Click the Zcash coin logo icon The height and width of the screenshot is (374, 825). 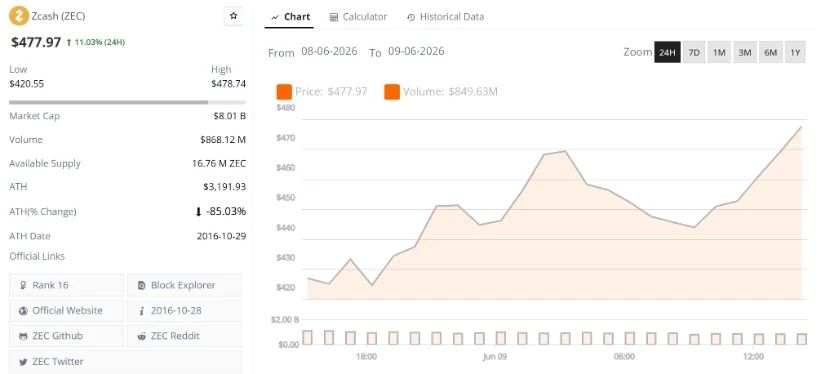tap(19, 16)
